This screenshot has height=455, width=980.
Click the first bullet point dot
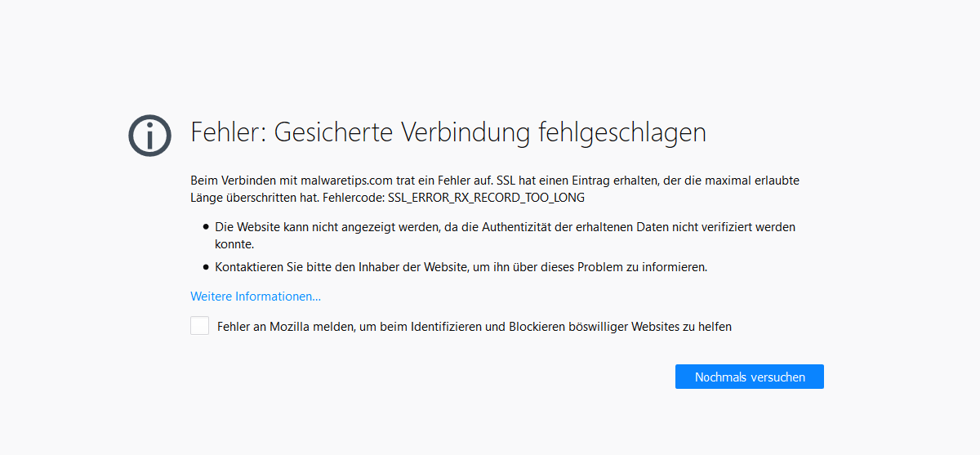[x=207, y=226]
